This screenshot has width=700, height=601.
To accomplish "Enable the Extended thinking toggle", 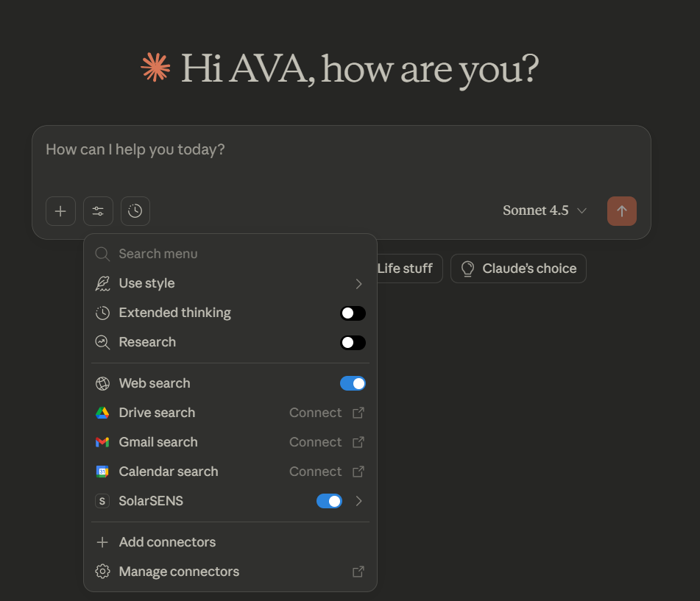I will 353,313.
